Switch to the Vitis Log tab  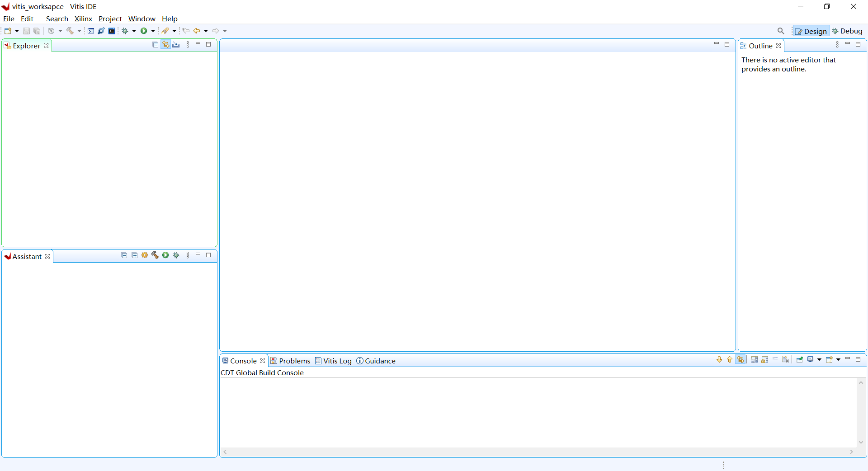(333, 361)
